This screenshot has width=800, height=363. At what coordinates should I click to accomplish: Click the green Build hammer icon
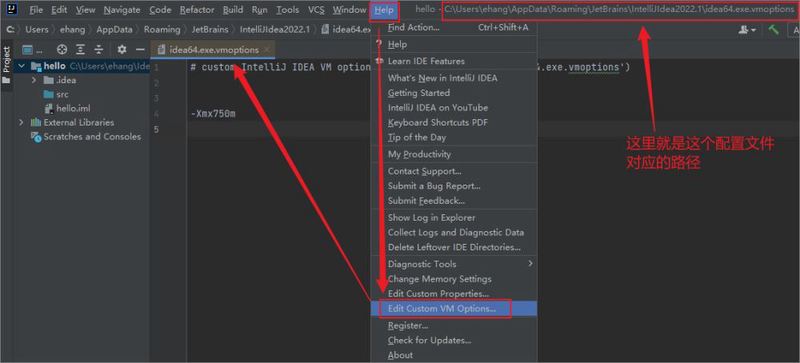click(773, 30)
